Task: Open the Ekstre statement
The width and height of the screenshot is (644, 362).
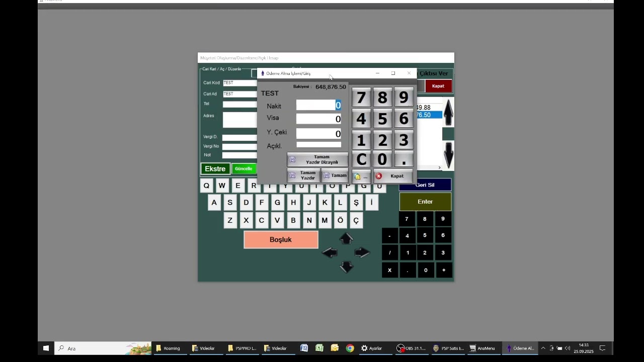Action: [215, 169]
